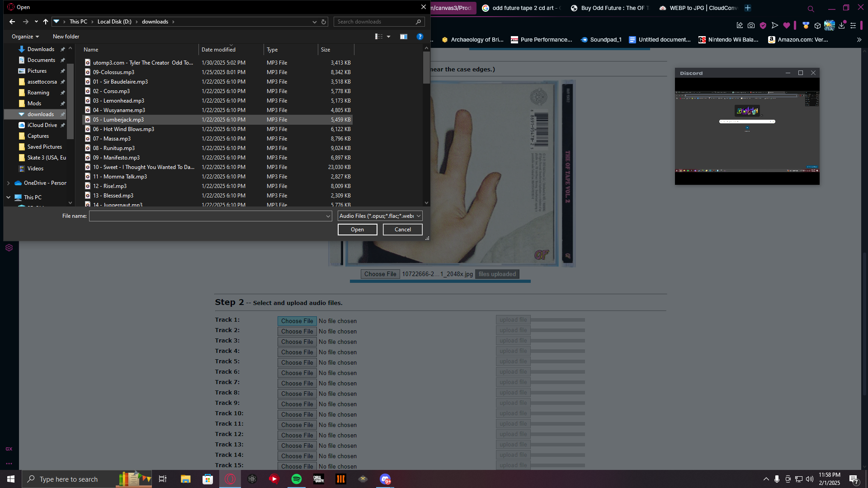Click the back navigation arrow
Image resolution: width=868 pixels, height=488 pixels.
[x=12, y=22]
